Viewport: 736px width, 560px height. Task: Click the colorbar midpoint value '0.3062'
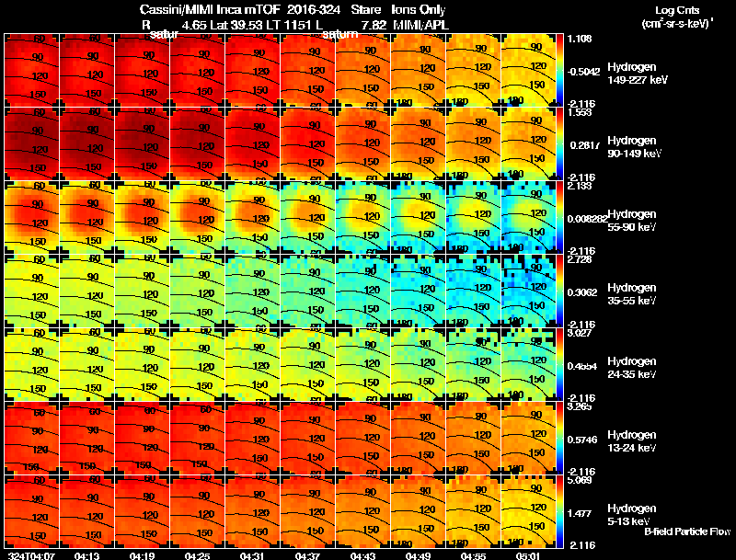point(582,292)
